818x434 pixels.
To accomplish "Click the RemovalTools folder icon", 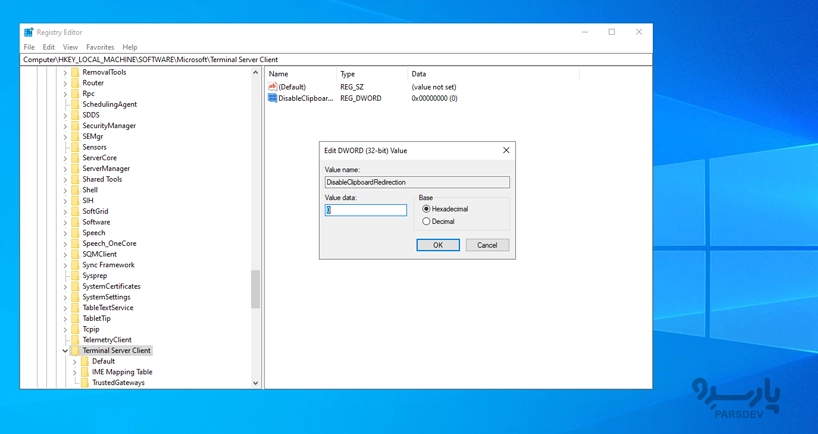I will (75, 72).
